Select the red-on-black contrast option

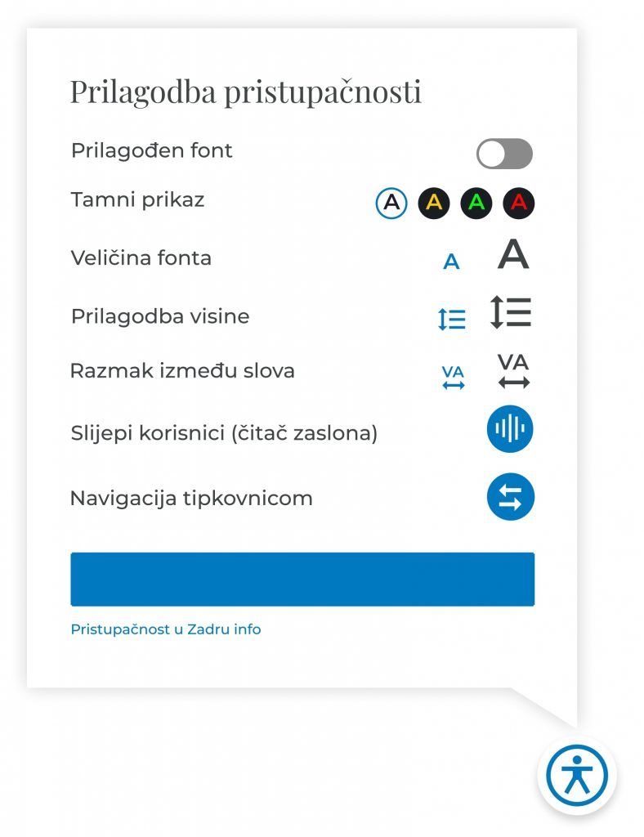[x=518, y=203]
